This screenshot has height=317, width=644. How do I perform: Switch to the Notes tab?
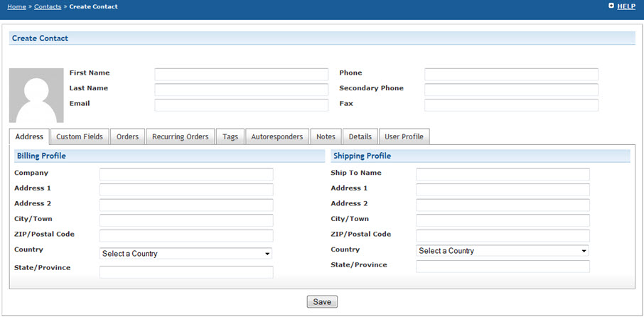326,136
